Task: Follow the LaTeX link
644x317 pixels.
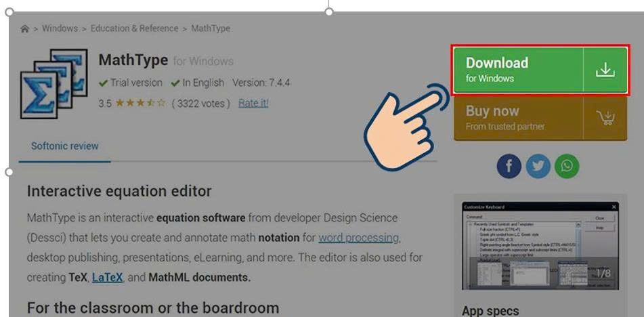Action: [x=108, y=277]
